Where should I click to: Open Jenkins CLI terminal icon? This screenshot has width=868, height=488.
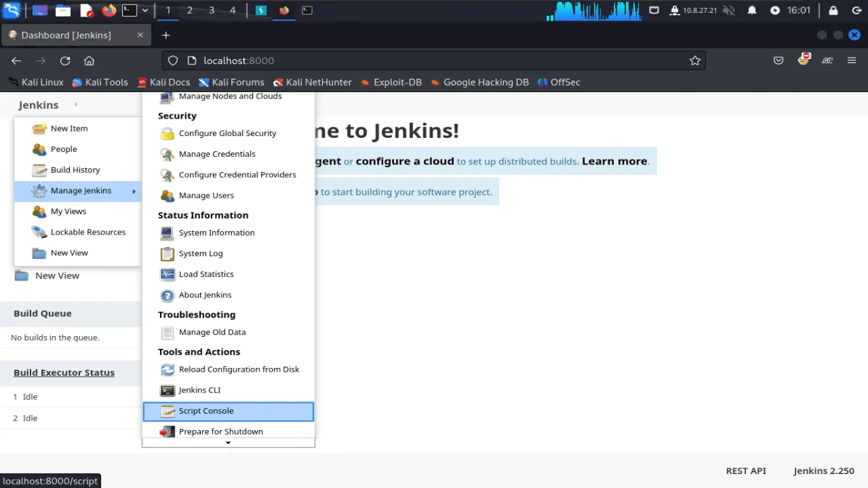pyautogui.click(x=167, y=390)
